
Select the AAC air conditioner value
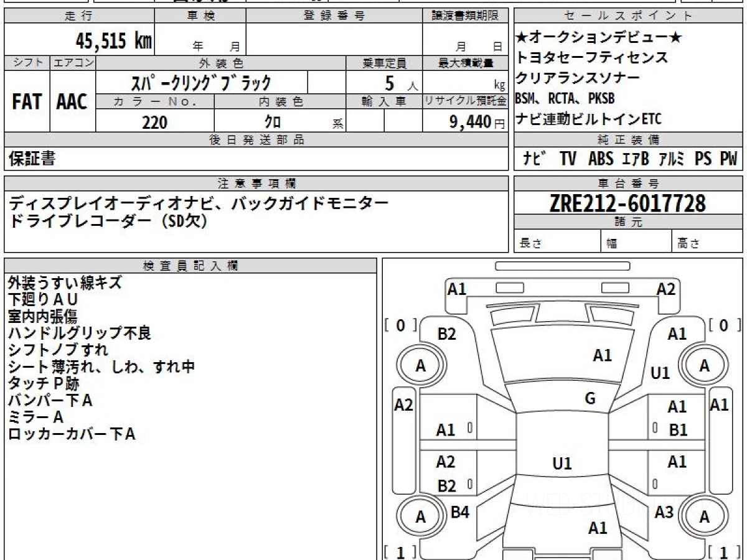(x=72, y=101)
